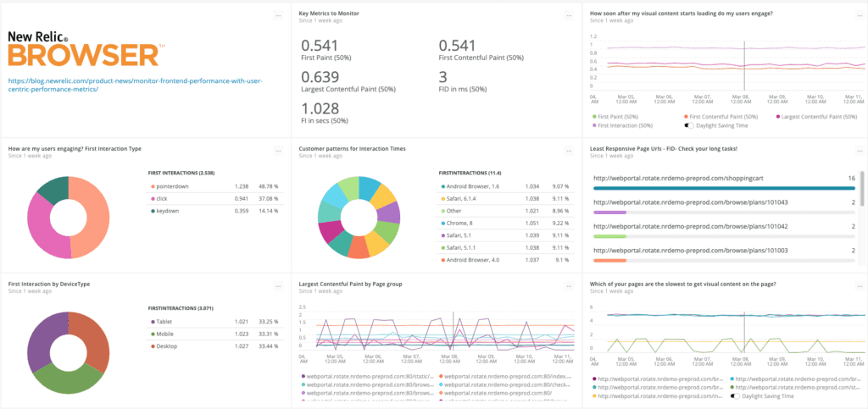Select Android Browser, 4.0 legend row
This screenshot has height=409, width=868.
506,259
